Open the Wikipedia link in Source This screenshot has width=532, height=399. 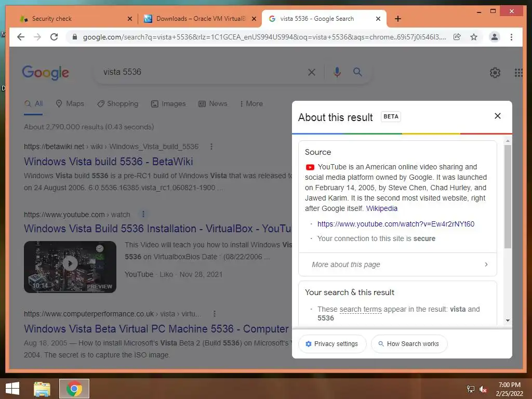(x=382, y=208)
